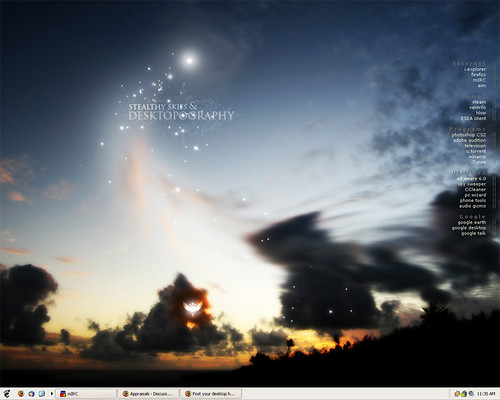Click the volume icon in system tray

[471, 394]
